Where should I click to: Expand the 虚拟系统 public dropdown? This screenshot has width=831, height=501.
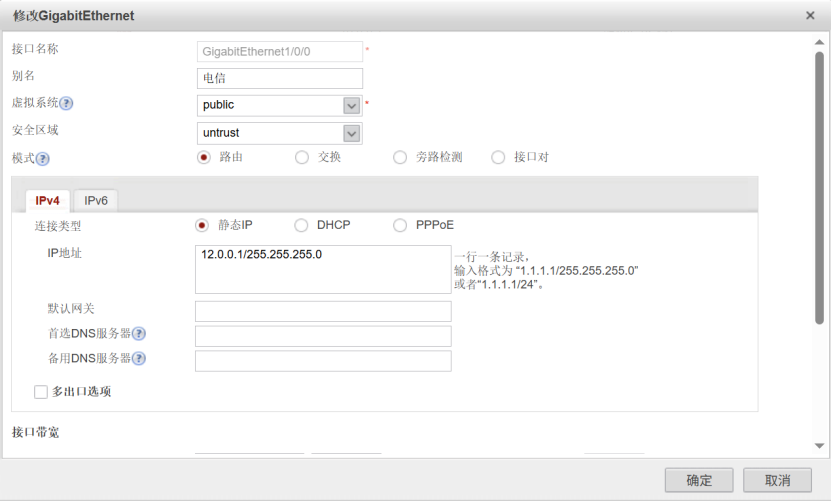coord(351,106)
